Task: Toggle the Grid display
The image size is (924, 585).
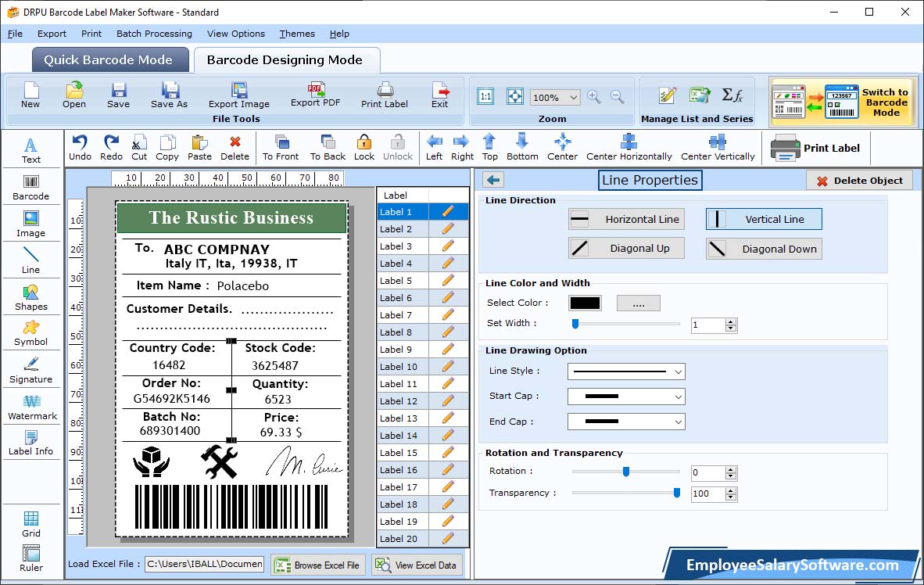Action: point(30,524)
